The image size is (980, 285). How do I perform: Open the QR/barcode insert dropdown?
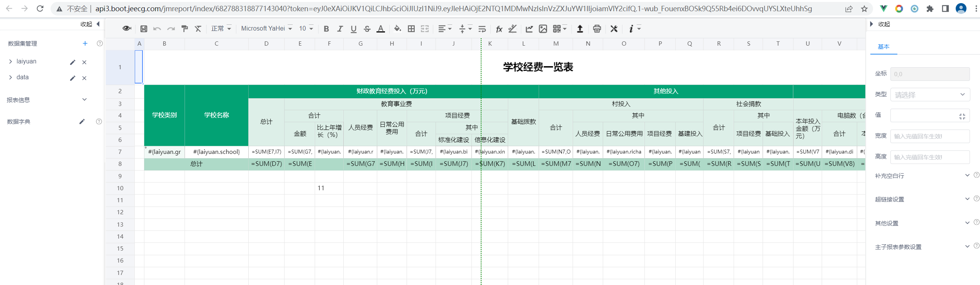(560, 29)
